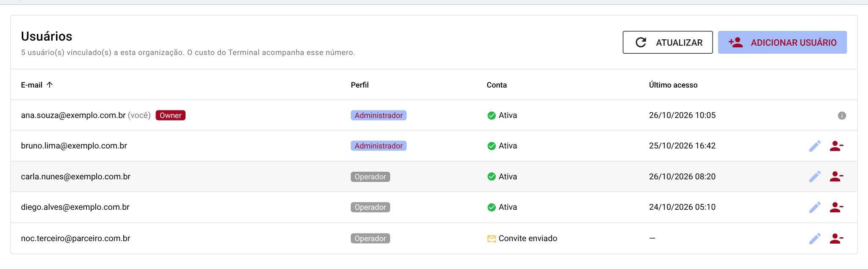The width and height of the screenshot is (868, 269).
Task: Click ADICIONAR USUÁRIO button
Action: point(782,42)
